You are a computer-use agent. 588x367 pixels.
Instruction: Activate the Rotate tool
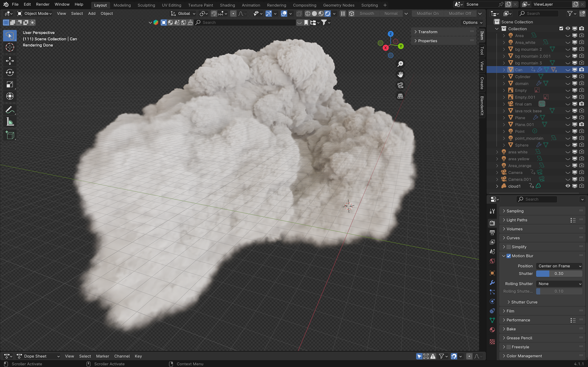click(10, 73)
